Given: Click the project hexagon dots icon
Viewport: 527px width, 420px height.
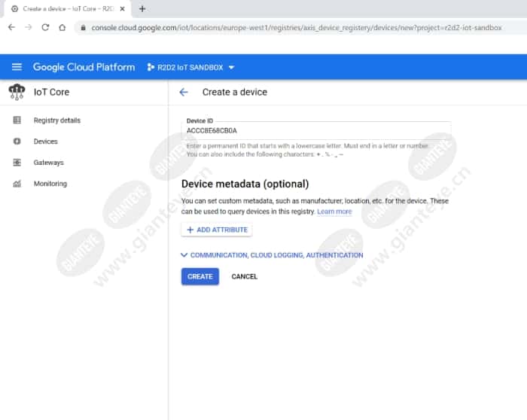Looking at the screenshot, I should pyautogui.click(x=151, y=68).
